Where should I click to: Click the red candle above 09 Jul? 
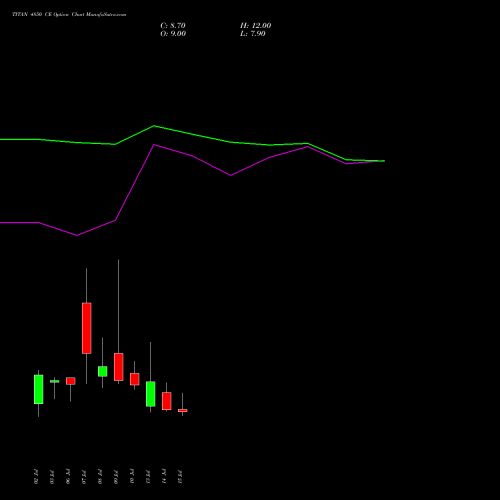(119, 367)
